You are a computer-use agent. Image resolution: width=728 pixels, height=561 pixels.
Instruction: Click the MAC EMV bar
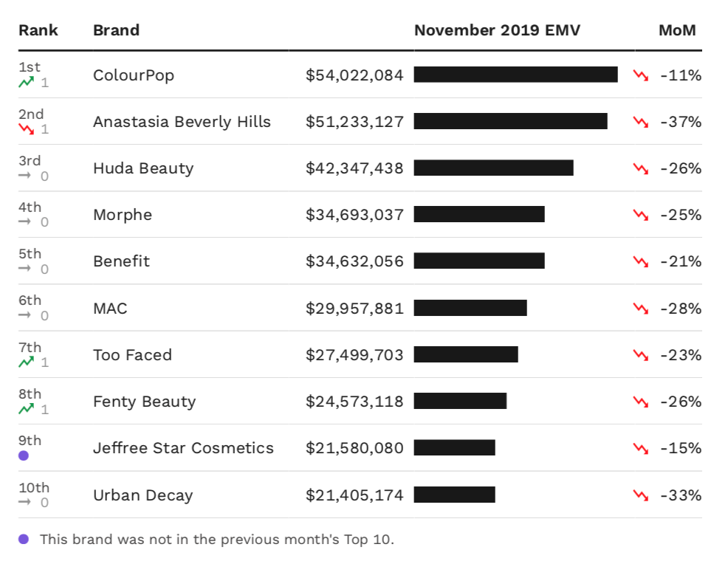[x=470, y=308]
